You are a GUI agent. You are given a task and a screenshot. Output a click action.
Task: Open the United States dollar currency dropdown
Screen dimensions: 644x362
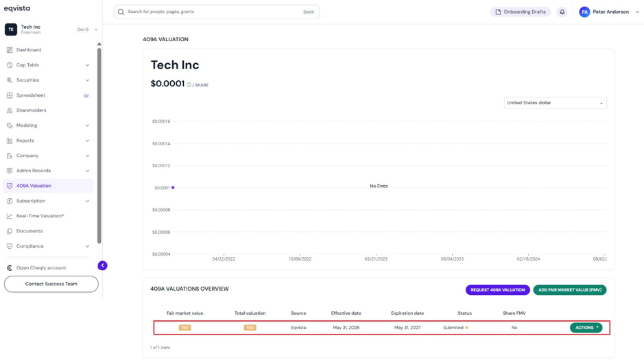[x=555, y=103]
